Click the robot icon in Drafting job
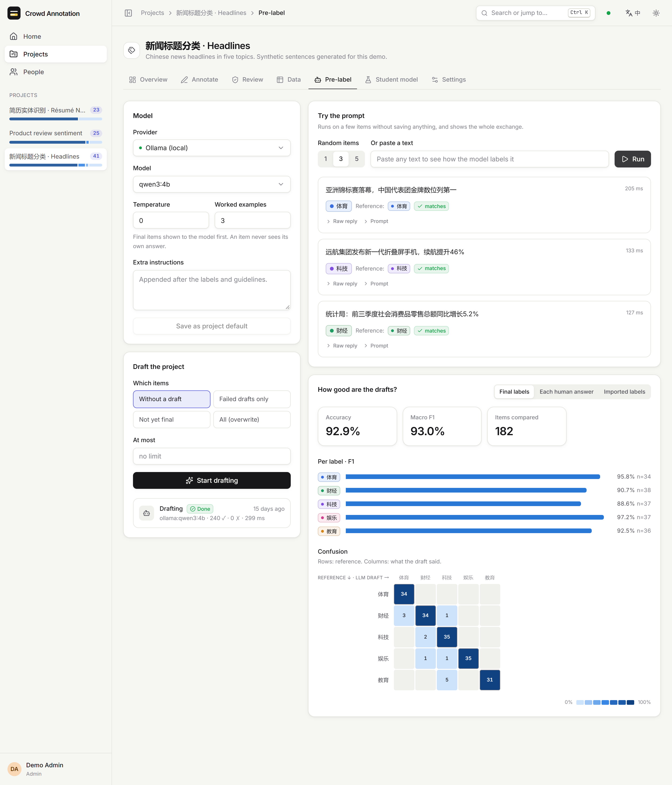The width and height of the screenshot is (672, 785). point(147,513)
